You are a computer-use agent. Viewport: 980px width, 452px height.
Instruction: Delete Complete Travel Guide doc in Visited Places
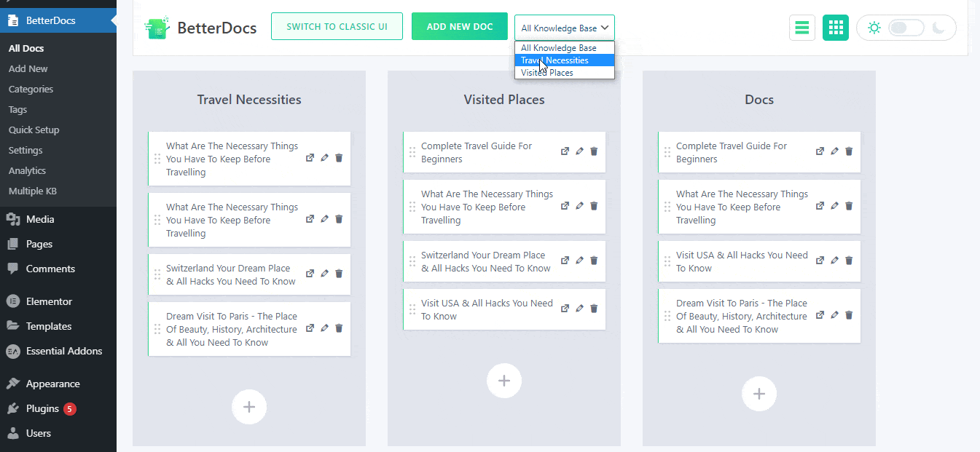tap(594, 151)
